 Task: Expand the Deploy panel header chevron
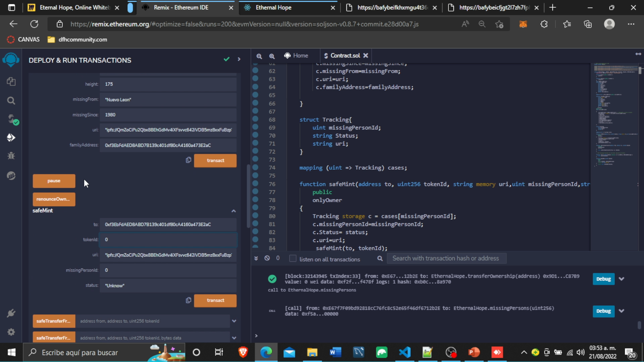pos(239,59)
